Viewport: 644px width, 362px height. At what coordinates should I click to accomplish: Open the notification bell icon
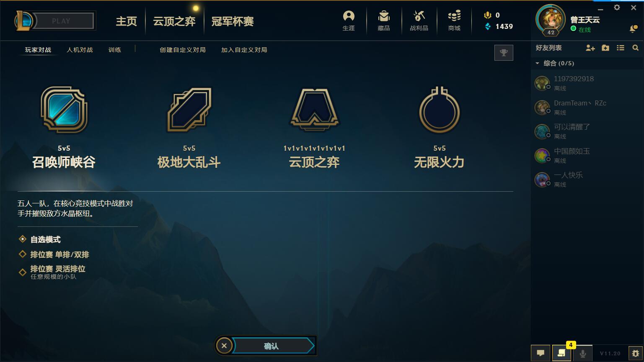pos(633,29)
